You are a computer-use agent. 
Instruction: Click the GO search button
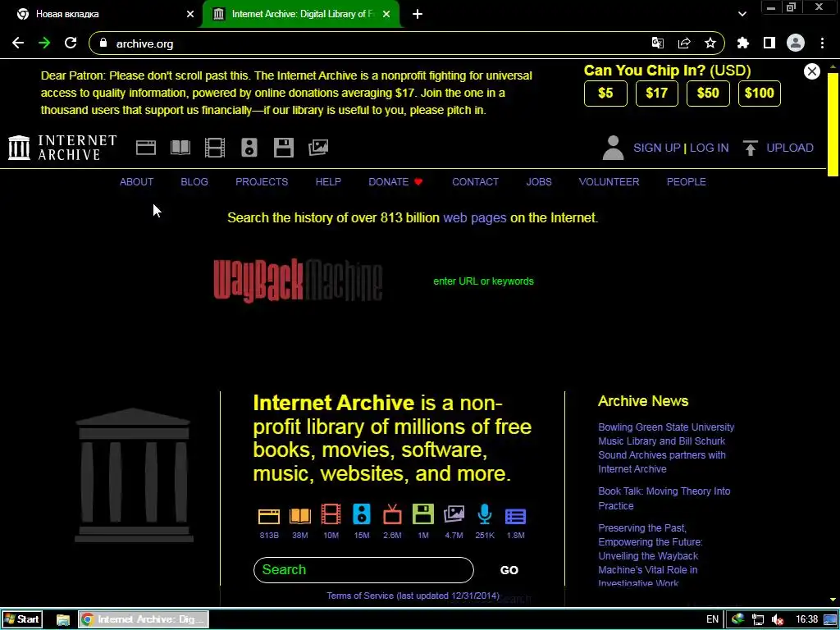(x=509, y=570)
